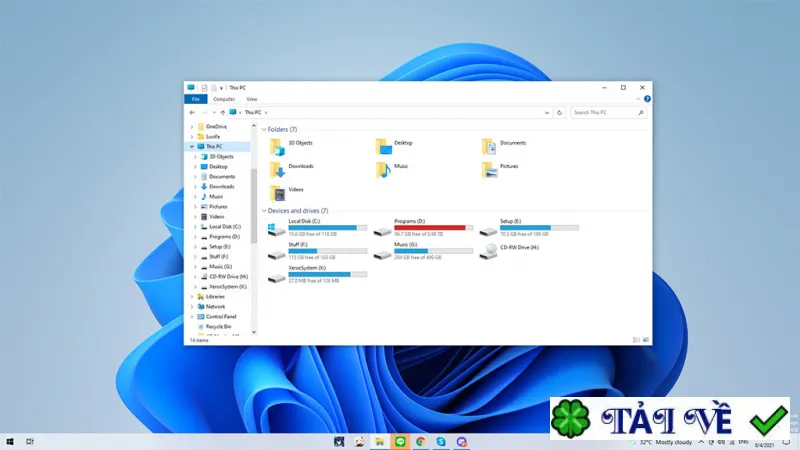Click the This PC address breadcrumb
Viewport: 800px width, 450px height.
253,112
